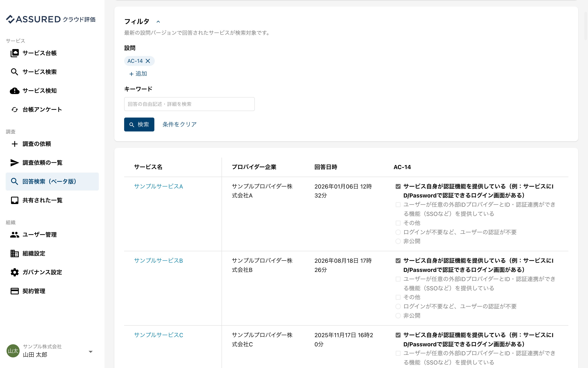Open 回答検索（ベータ版） in the sidebar
The width and height of the screenshot is (588, 368).
[52, 182]
